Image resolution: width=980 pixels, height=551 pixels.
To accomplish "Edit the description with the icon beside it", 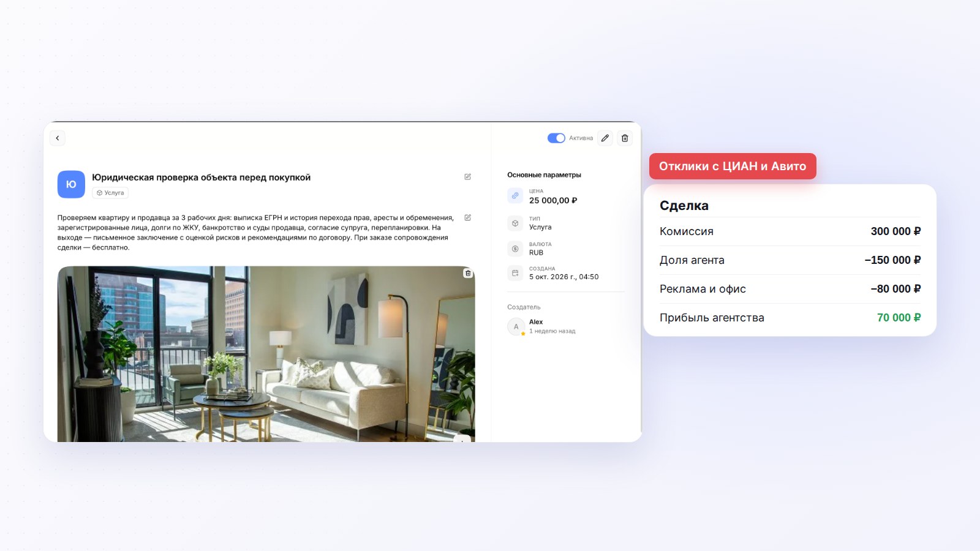I will 468,218.
